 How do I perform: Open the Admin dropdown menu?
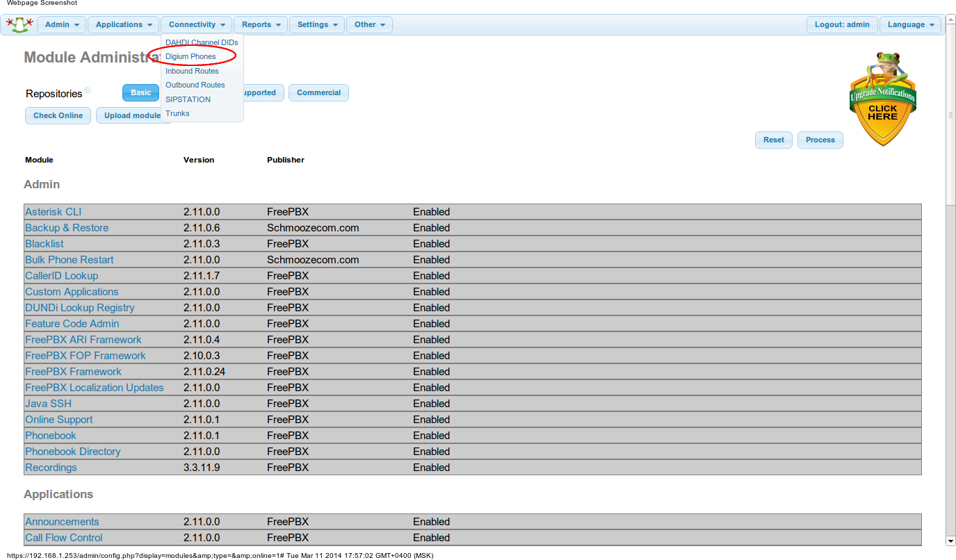coord(62,24)
